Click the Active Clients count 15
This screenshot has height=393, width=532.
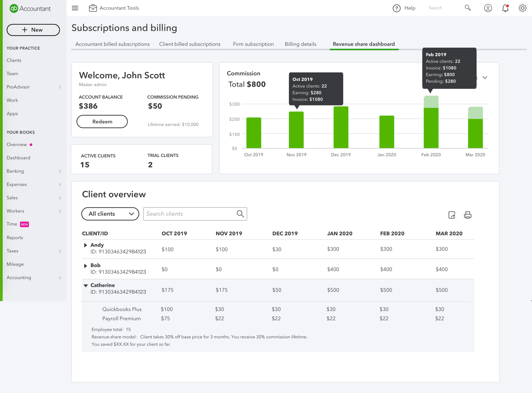point(85,165)
